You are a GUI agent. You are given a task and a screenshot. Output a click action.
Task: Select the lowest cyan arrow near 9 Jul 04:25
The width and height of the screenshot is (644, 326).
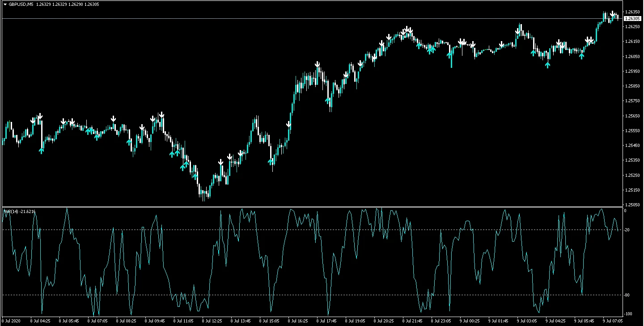pos(547,65)
